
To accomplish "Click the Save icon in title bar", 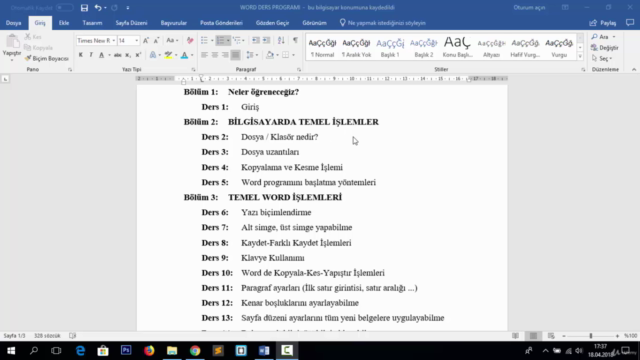I will point(84,8).
